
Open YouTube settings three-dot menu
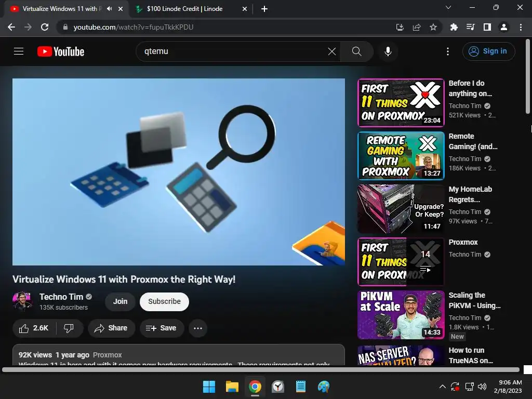[x=448, y=51]
